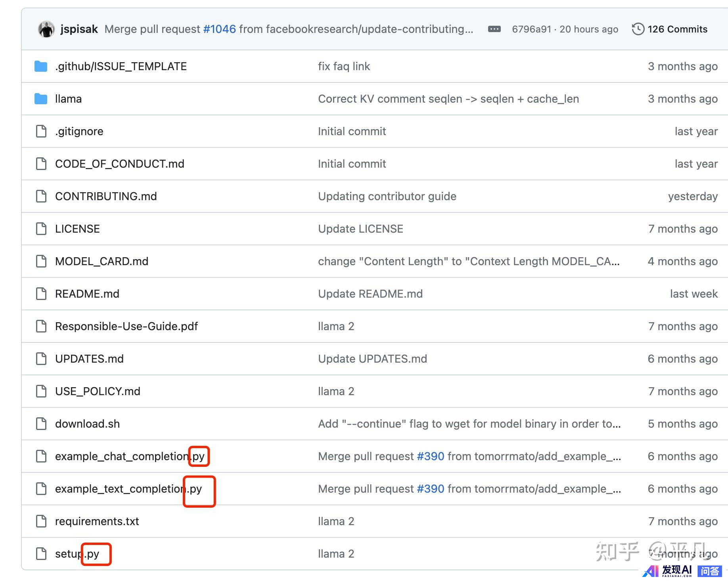The height and width of the screenshot is (581, 728).
Task: Open 'Update LICENSE' commit message
Action: [x=360, y=229]
